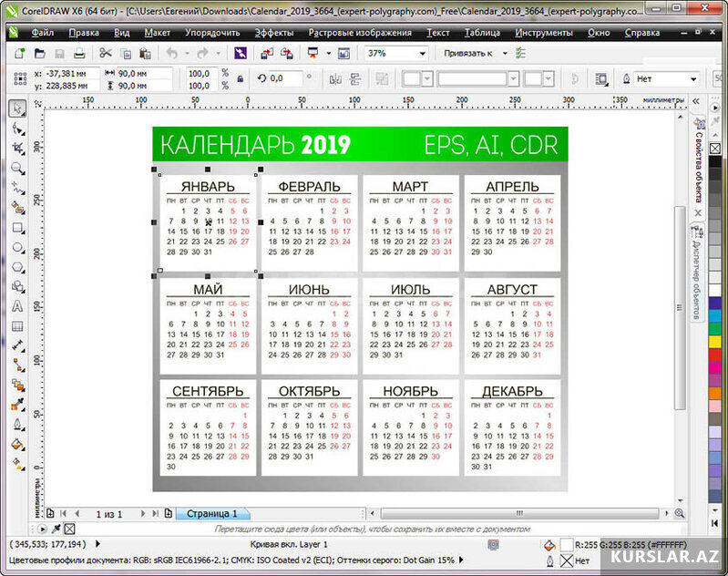Image resolution: width=728 pixels, height=576 pixels.
Task: Click the Undo arrow
Action: (x=172, y=54)
